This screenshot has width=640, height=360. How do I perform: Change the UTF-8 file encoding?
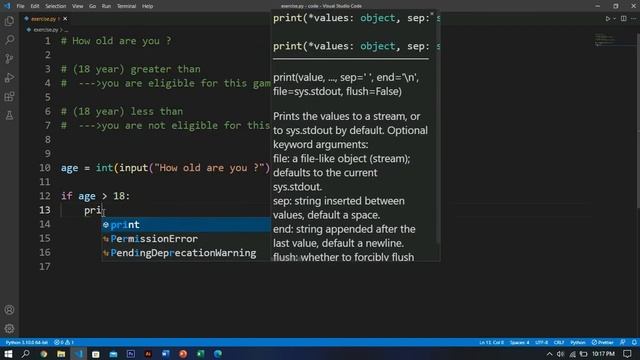pyautogui.click(x=542, y=342)
